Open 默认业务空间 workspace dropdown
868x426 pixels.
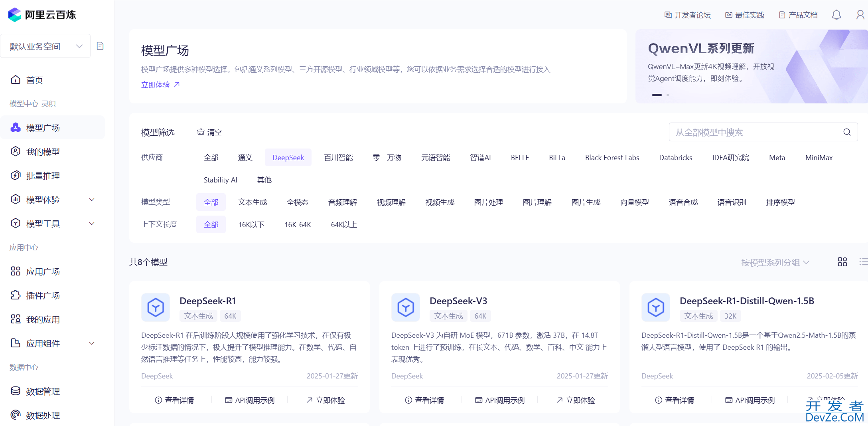(45, 46)
